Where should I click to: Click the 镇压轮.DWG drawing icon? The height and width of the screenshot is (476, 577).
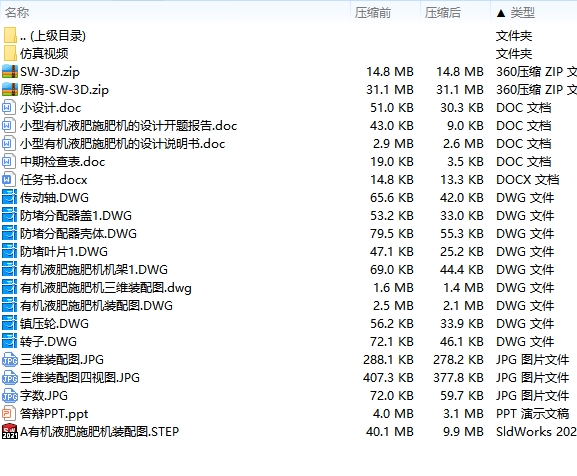[9, 324]
